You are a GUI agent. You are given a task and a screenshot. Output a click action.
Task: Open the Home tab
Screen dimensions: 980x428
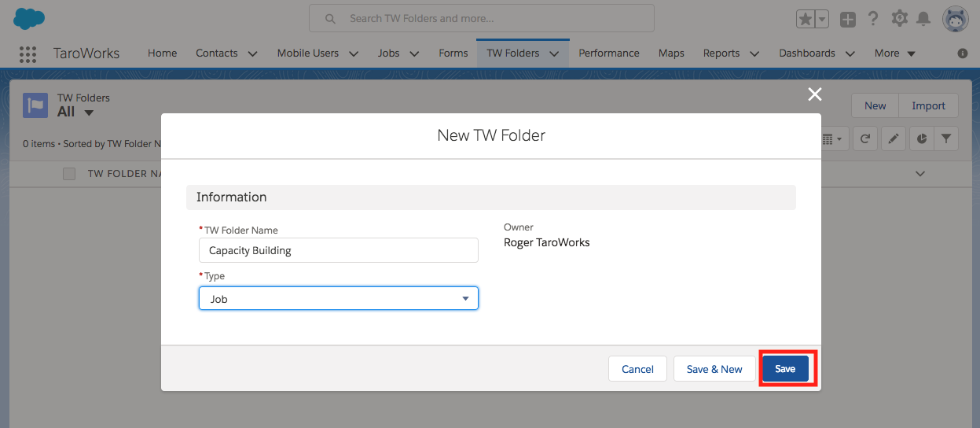coord(162,53)
